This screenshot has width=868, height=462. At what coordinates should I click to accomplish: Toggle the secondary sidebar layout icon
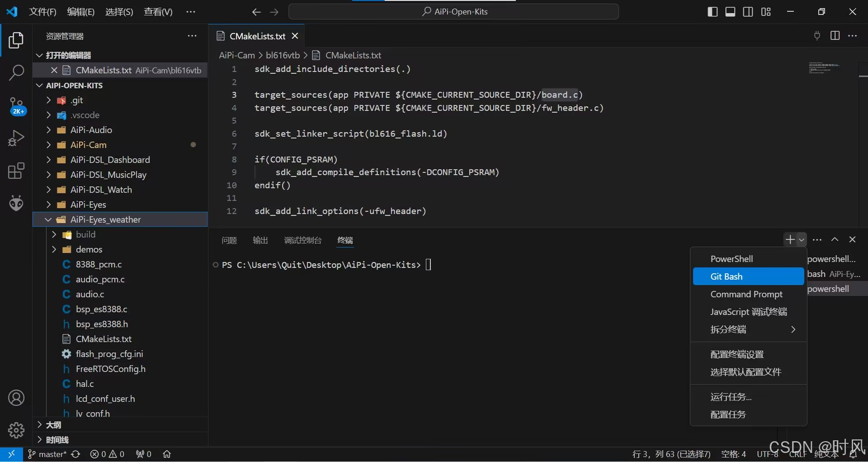[748, 12]
